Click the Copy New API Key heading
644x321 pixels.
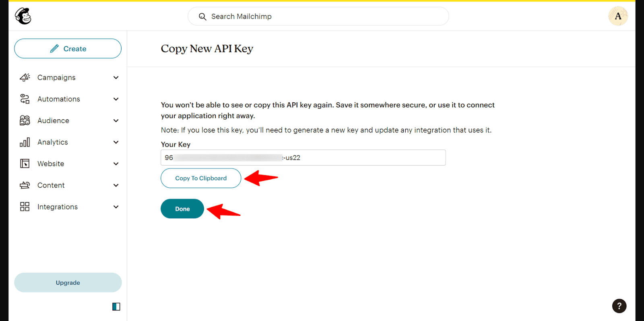207,49
